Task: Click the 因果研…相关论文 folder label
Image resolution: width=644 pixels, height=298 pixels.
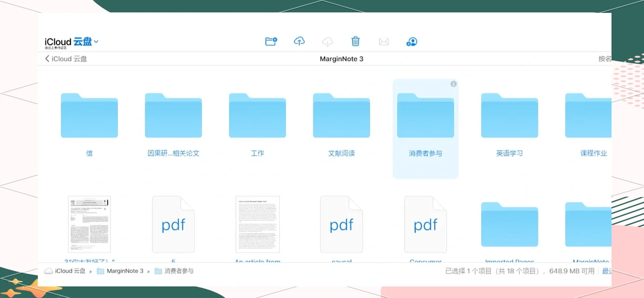Action: (x=173, y=153)
